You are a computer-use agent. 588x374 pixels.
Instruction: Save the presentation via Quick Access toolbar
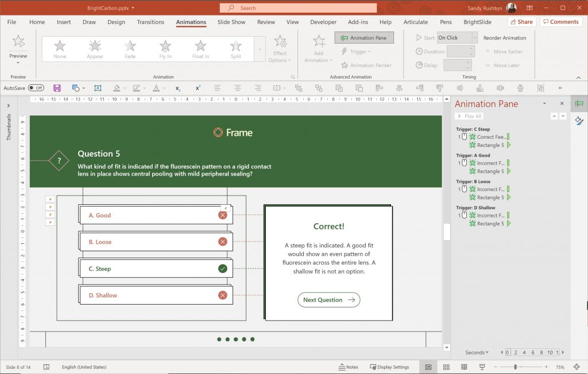56,87
